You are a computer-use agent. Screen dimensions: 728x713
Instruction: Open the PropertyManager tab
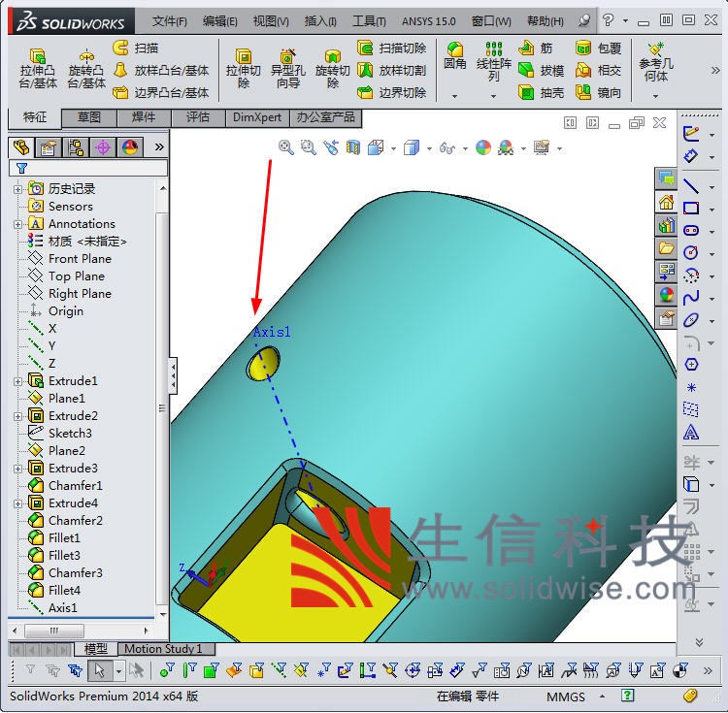[49, 148]
